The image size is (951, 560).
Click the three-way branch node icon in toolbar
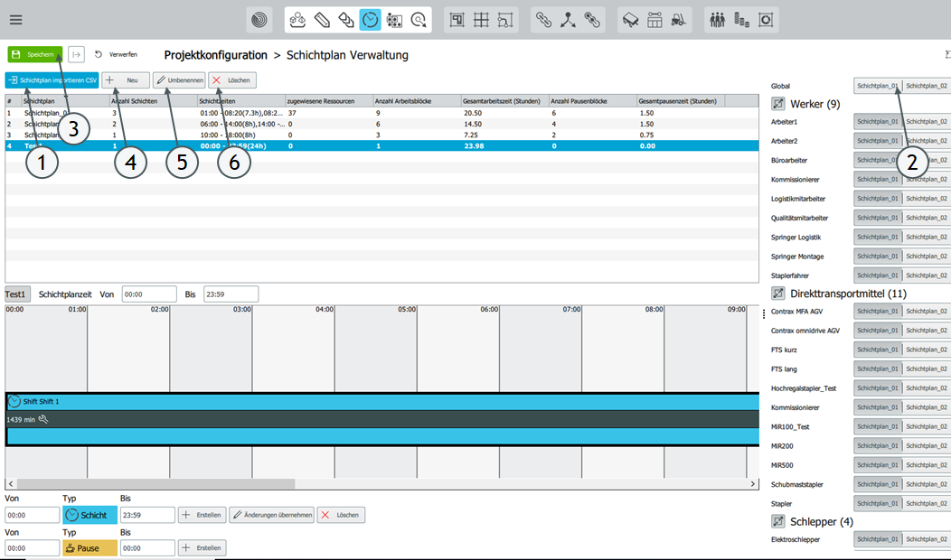pyautogui.click(x=568, y=19)
